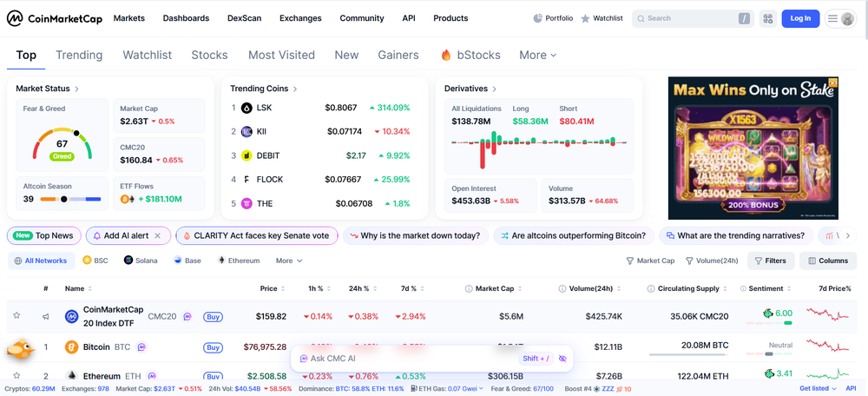Open the hamburger profile menu
868x396 pixels.
(x=840, y=18)
